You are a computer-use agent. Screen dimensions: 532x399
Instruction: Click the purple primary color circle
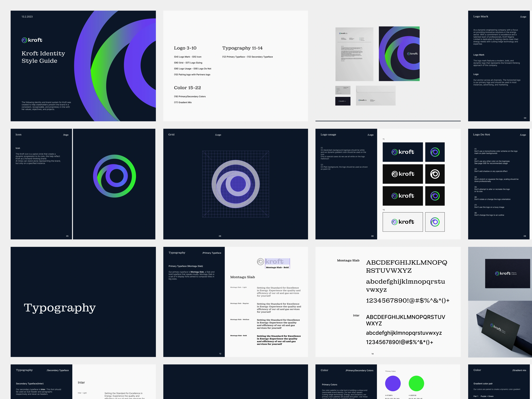coord(393,383)
